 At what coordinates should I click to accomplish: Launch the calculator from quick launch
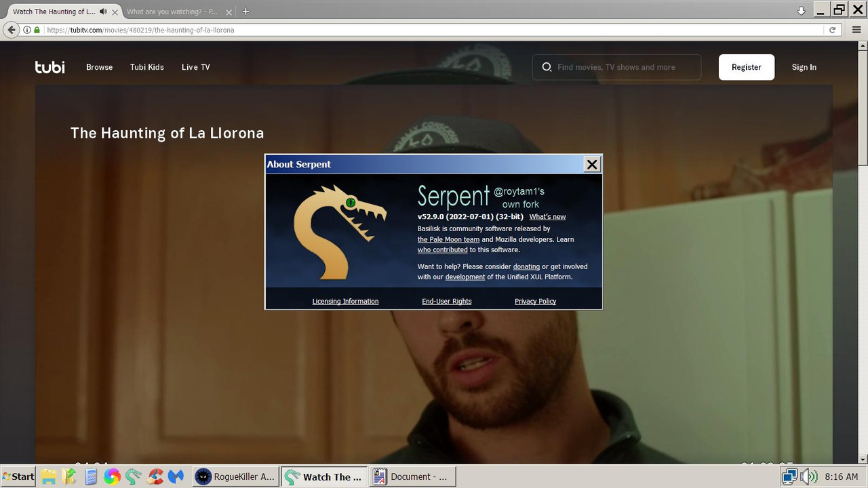pos(91,476)
